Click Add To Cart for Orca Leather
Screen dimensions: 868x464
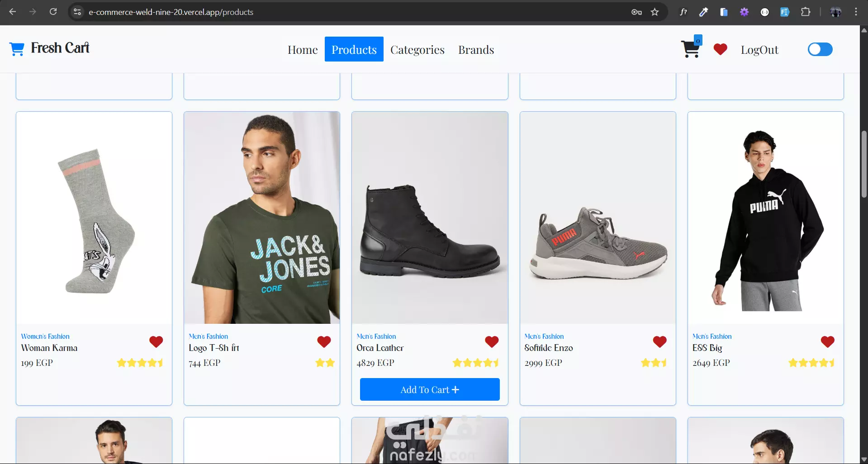(430, 389)
